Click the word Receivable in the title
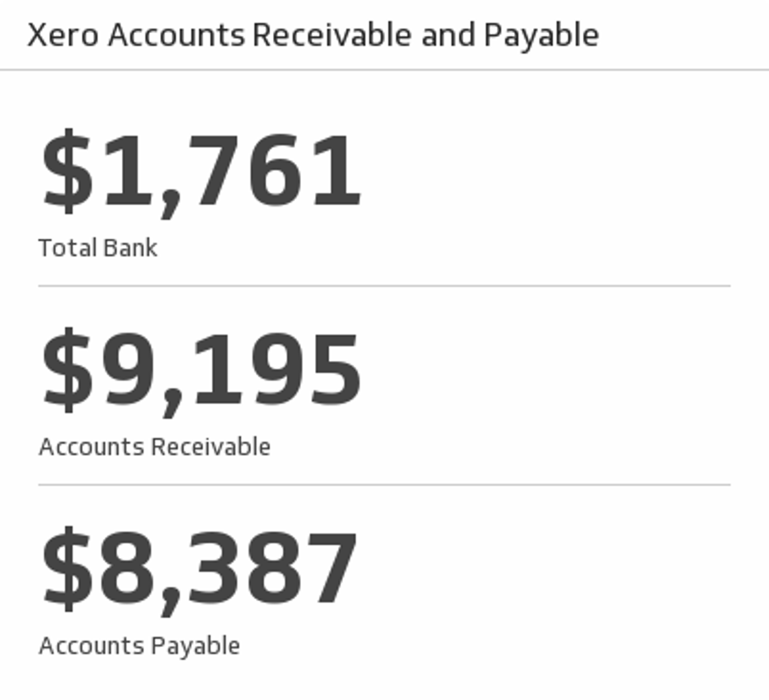 point(331,35)
